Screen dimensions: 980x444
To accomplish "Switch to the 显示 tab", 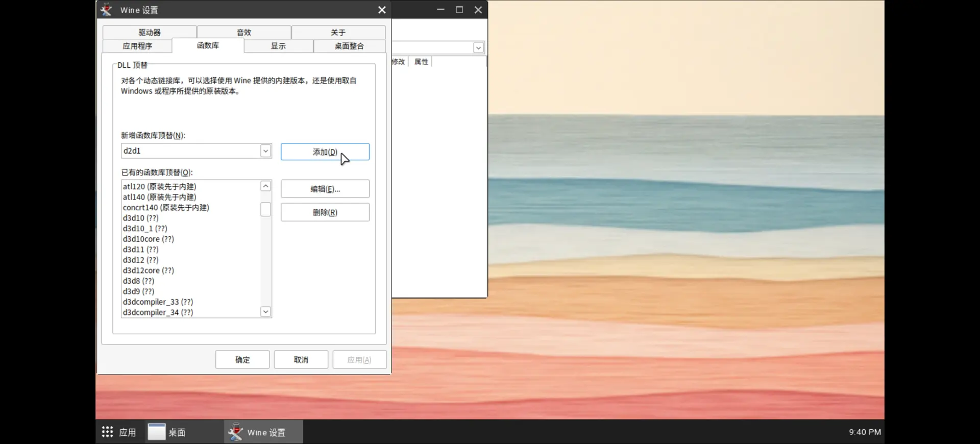I will (278, 46).
